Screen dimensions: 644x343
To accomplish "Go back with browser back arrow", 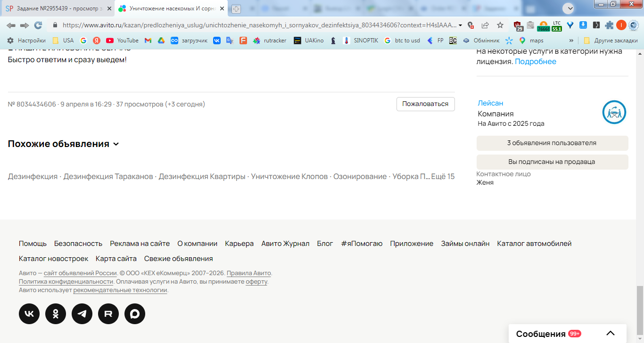I will coord(11,25).
